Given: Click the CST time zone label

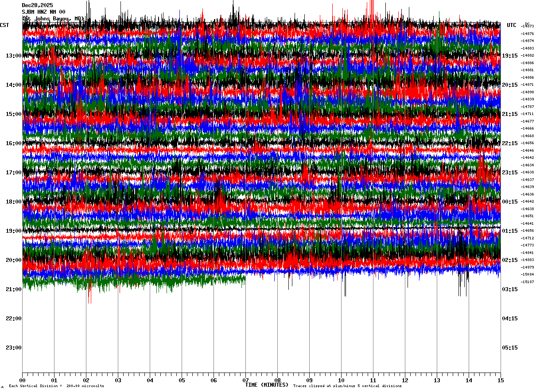Looking at the screenshot, I should tap(4, 25).
